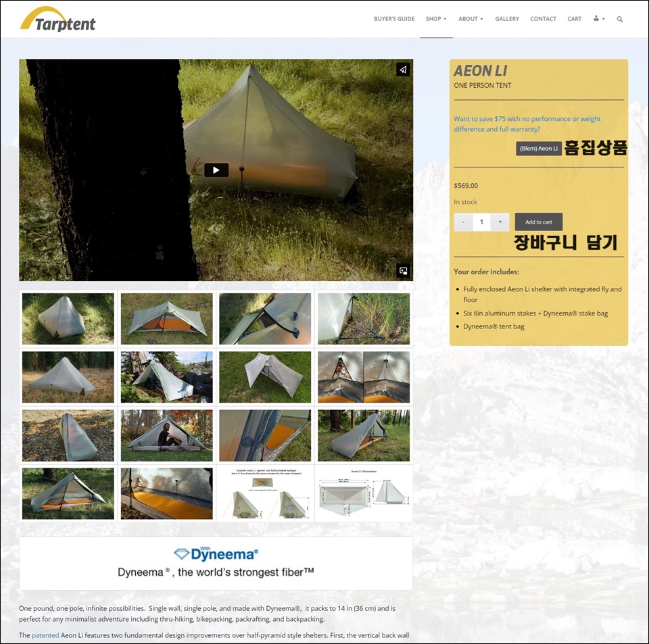The image size is (649, 644).
Task: Open the BUYER'S GUIDE menu item
Action: click(394, 19)
